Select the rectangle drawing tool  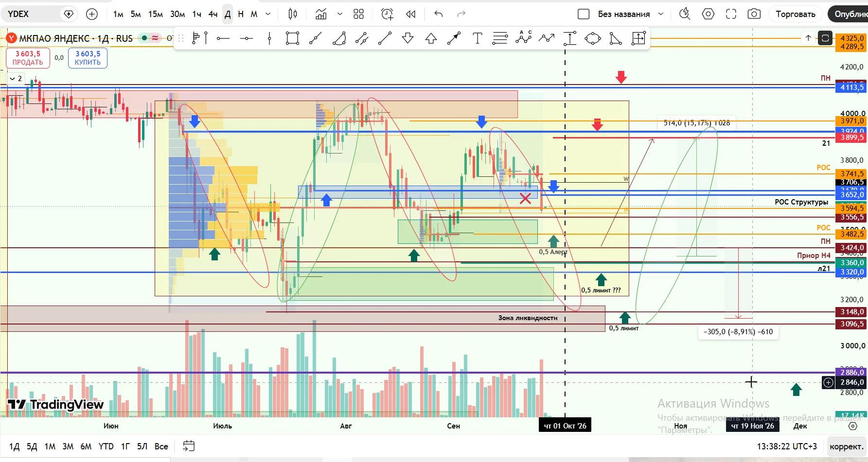292,38
